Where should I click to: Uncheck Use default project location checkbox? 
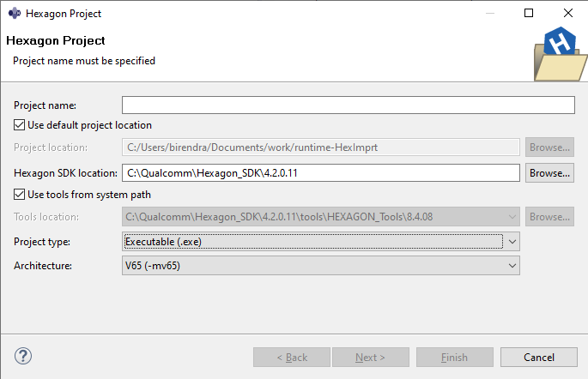point(19,125)
